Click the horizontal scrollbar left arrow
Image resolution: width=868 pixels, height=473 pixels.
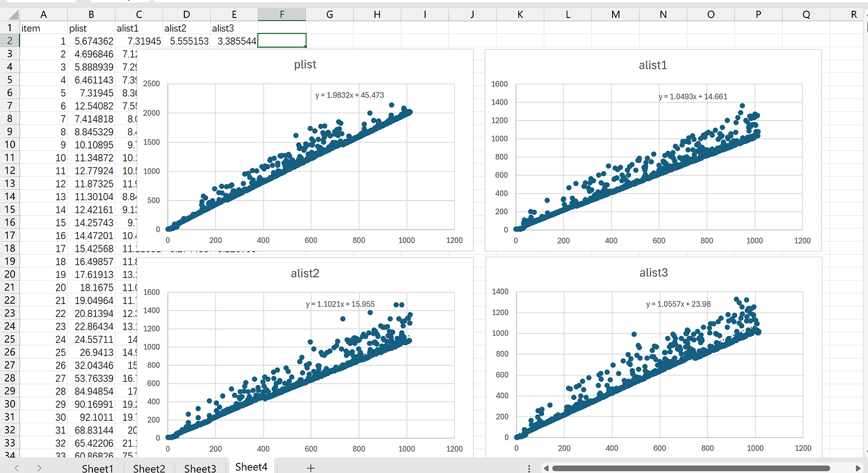[546, 467]
